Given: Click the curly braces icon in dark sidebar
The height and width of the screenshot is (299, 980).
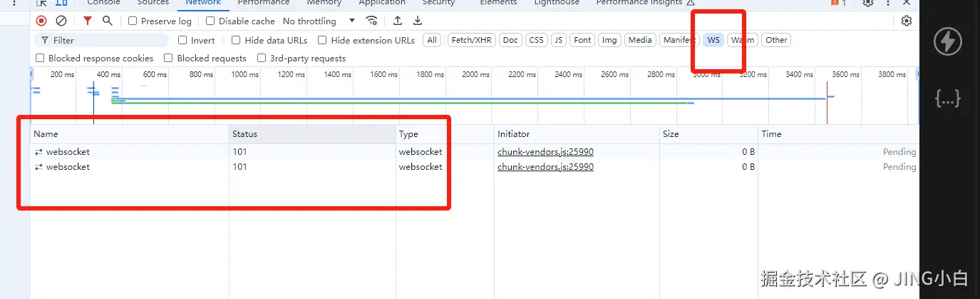Looking at the screenshot, I should point(947,99).
